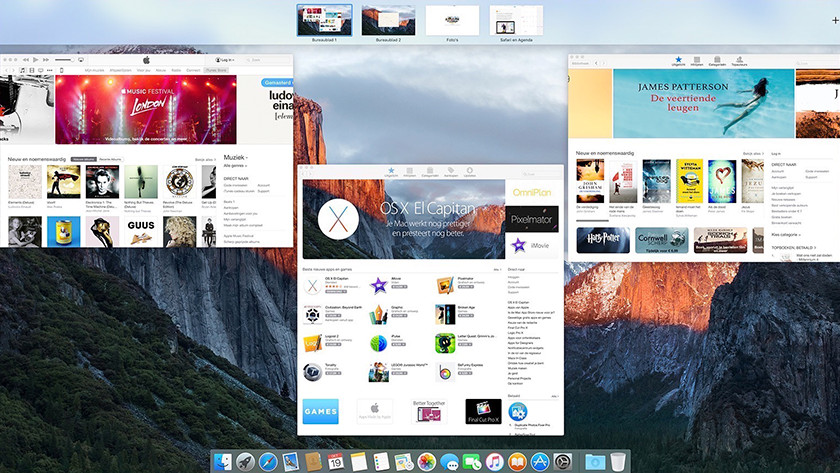Open OS X El Capitan hero banner

(403, 219)
